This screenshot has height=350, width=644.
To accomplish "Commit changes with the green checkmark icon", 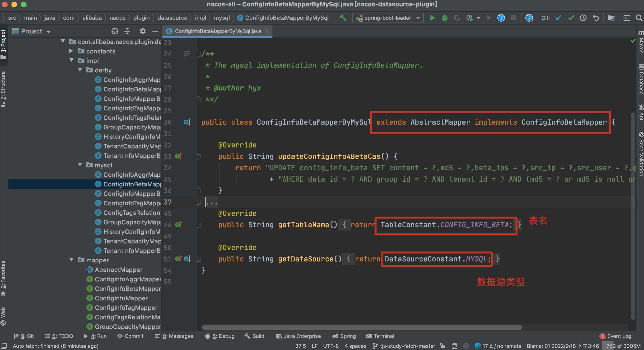I will [571, 18].
